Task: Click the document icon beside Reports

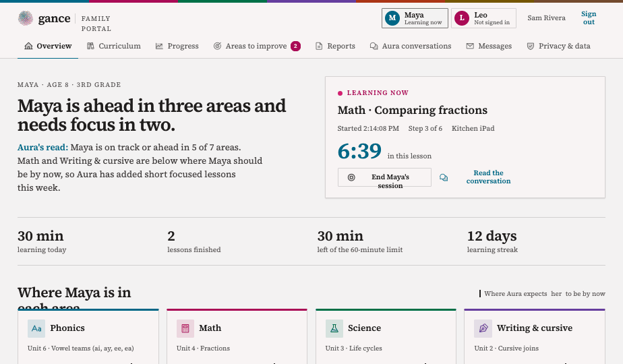Action: (x=319, y=46)
